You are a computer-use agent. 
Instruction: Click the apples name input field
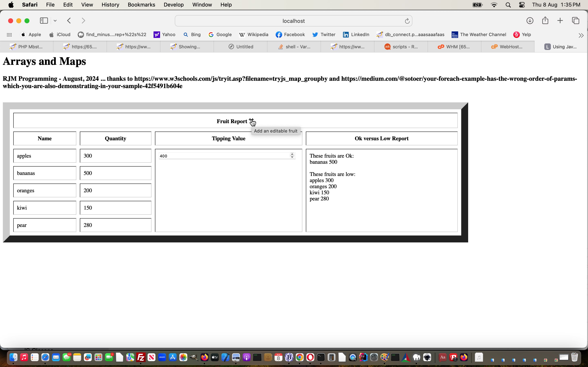click(45, 156)
